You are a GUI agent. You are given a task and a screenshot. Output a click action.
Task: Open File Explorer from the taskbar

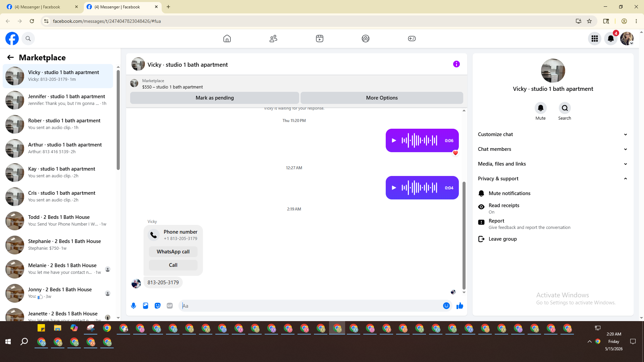coord(58,328)
